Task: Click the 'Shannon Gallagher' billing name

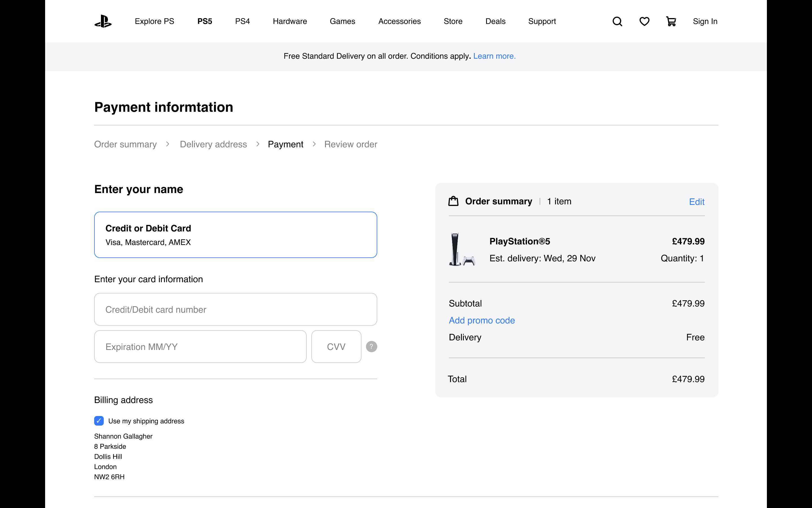Action: [x=123, y=436]
